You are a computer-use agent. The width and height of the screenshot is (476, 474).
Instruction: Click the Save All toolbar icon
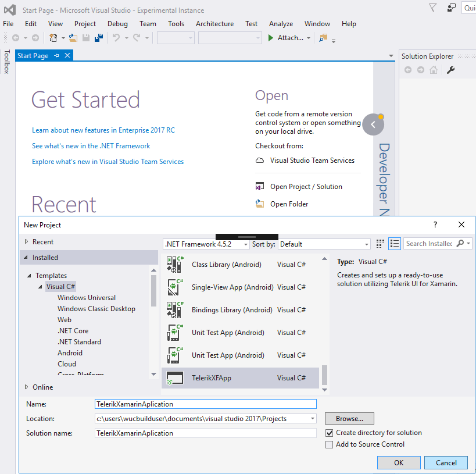coord(99,38)
